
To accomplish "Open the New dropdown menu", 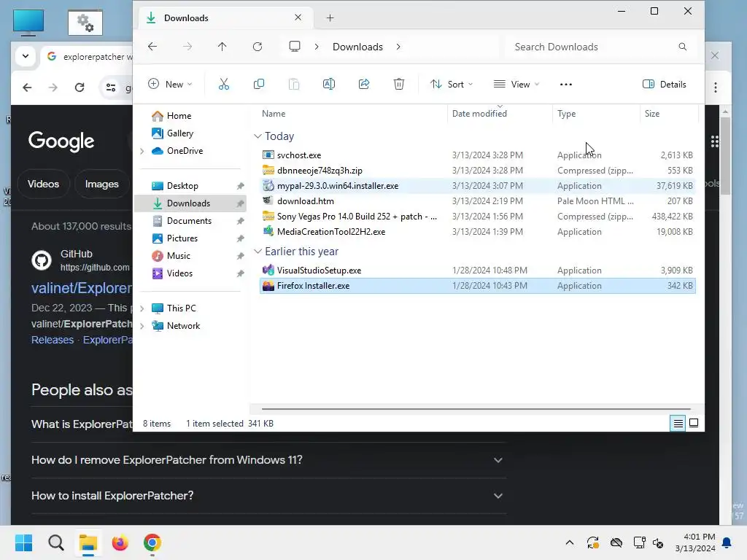I will (x=170, y=85).
